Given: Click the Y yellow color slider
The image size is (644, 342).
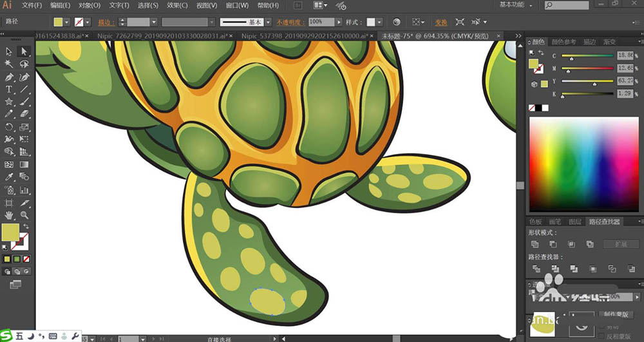Looking at the screenshot, I should 587,82.
